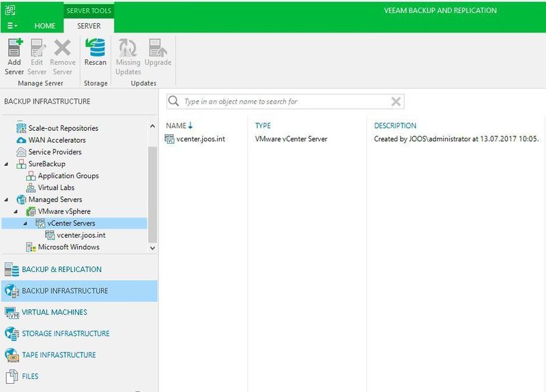Click the Veeam logo icon at top-left
This screenshot has width=546, height=392.
[x=10, y=10]
